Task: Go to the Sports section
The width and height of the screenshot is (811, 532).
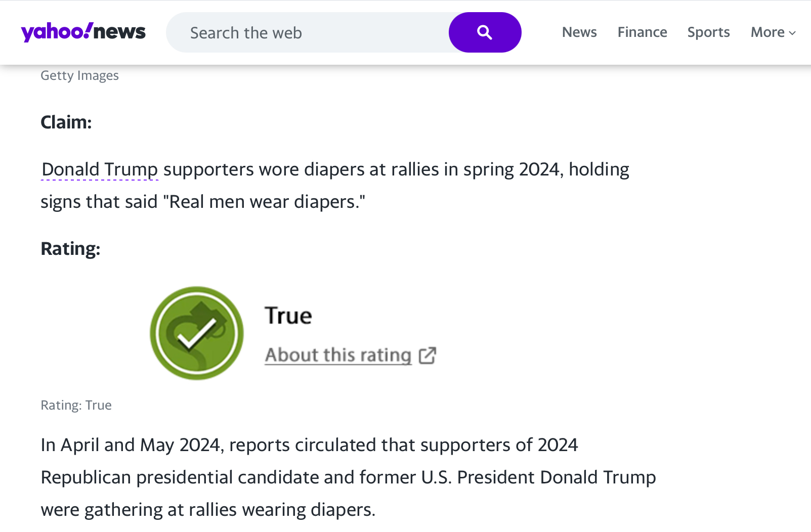Action: [x=708, y=32]
